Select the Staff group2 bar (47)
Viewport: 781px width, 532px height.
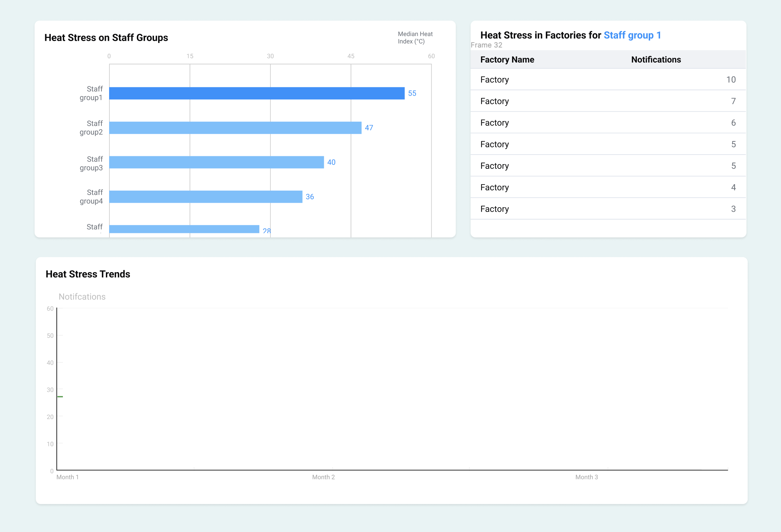point(235,128)
